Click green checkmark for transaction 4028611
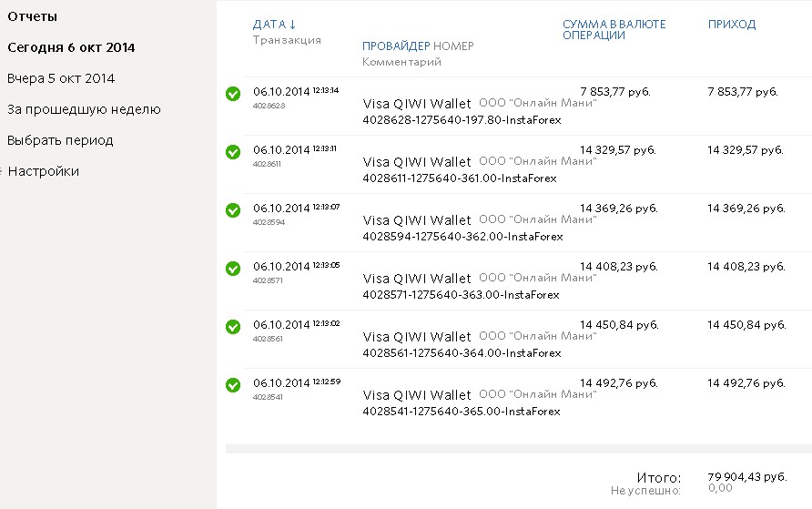Viewport: 812px width, 509px height. (x=233, y=151)
